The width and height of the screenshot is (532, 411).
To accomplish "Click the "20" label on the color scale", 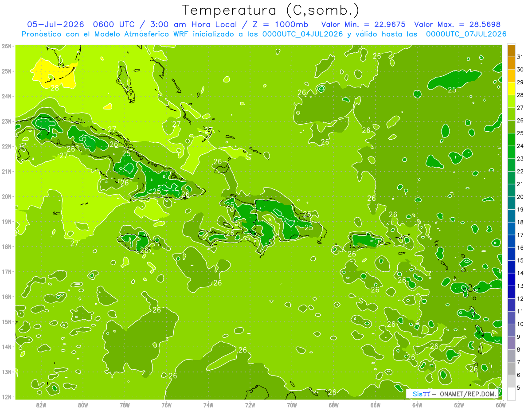I will point(520,197).
